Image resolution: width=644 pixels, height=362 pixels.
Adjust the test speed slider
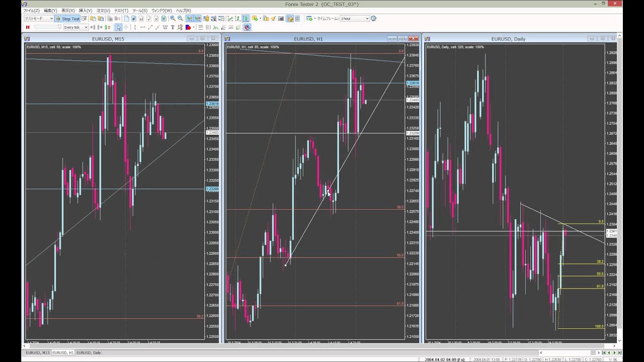(x=48, y=27)
